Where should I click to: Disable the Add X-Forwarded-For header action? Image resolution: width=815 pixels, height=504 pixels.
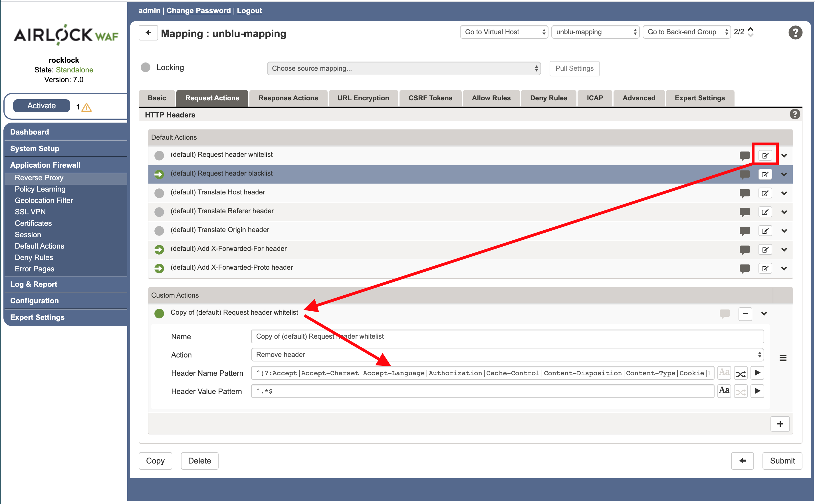159,249
